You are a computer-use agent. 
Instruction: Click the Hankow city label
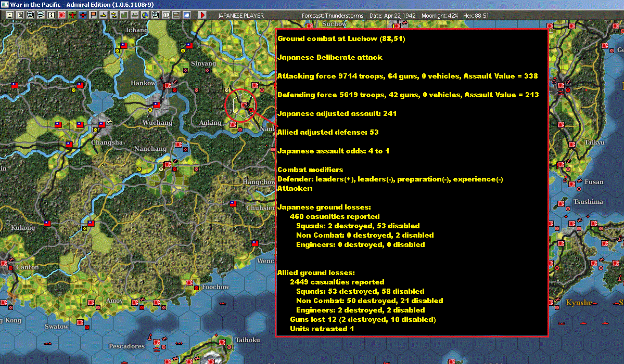point(143,83)
